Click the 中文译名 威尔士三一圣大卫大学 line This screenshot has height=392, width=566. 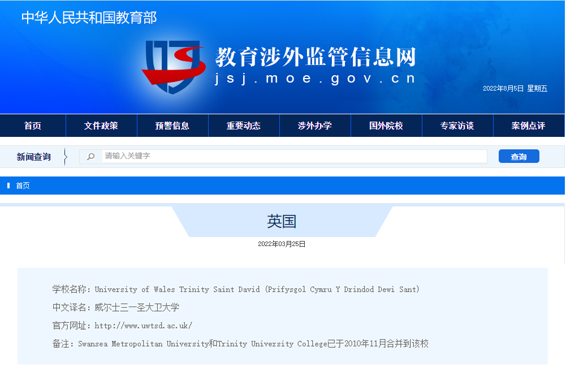116,307
